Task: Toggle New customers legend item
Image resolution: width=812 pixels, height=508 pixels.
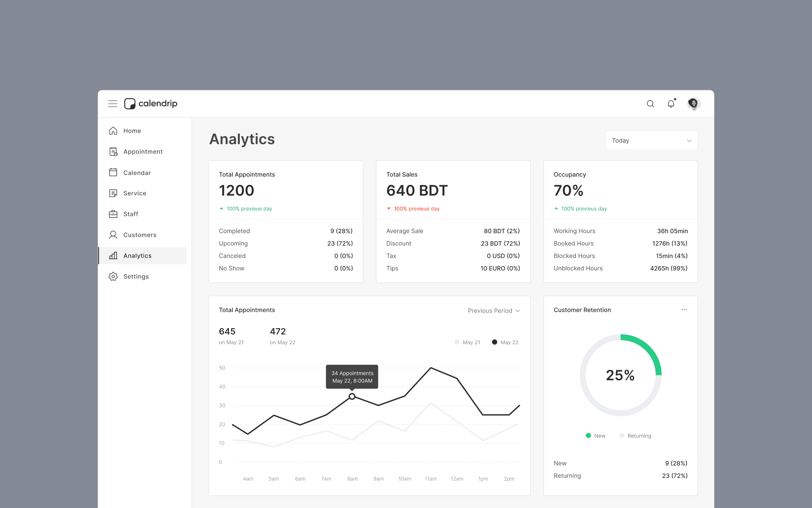Action: [x=595, y=436]
